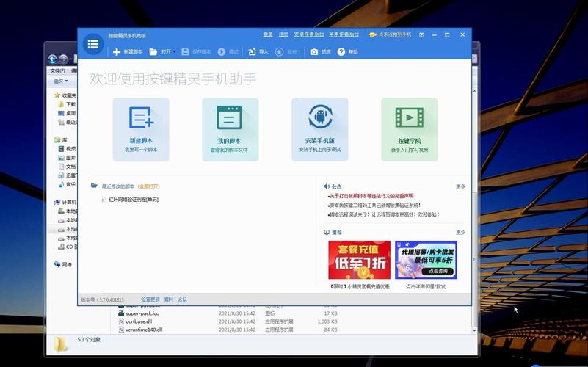
Task: Click the round list menu logo icon
Action: 92,44
